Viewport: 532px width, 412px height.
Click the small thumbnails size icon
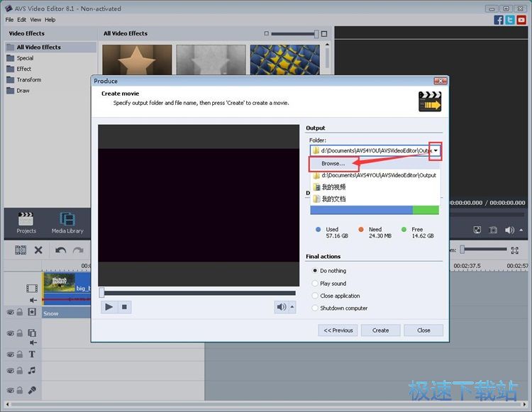pyautogui.click(x=266, y=33)
